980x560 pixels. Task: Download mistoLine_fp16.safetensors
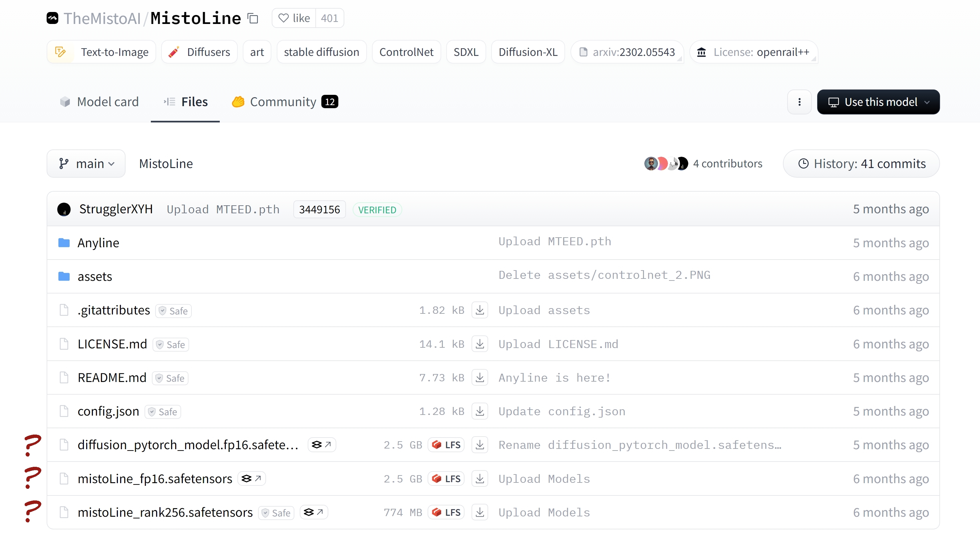pos(480,479)
